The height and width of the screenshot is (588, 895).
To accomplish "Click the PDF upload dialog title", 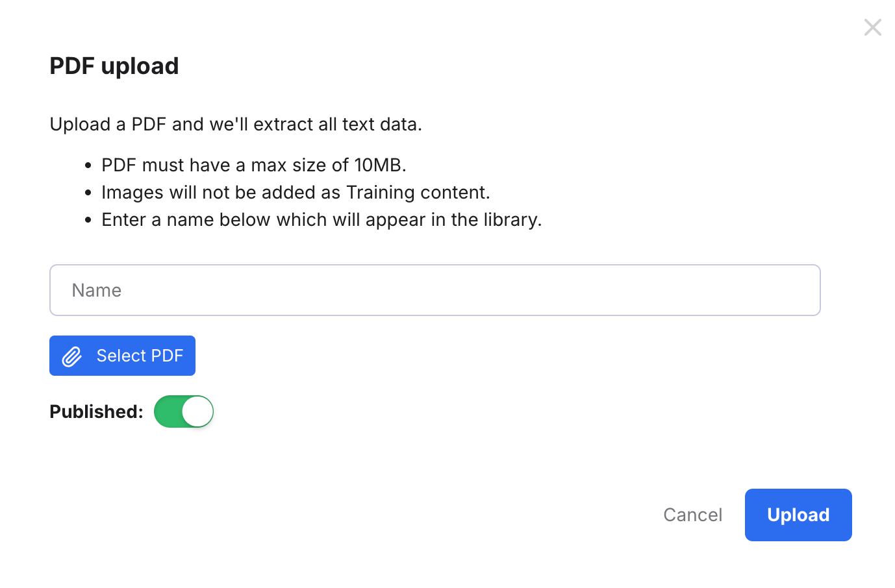I will pos(114,66).
